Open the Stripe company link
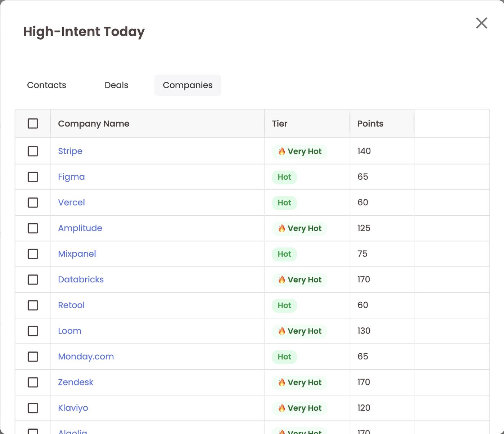This screenshot has height=434, width=504. 70,151
